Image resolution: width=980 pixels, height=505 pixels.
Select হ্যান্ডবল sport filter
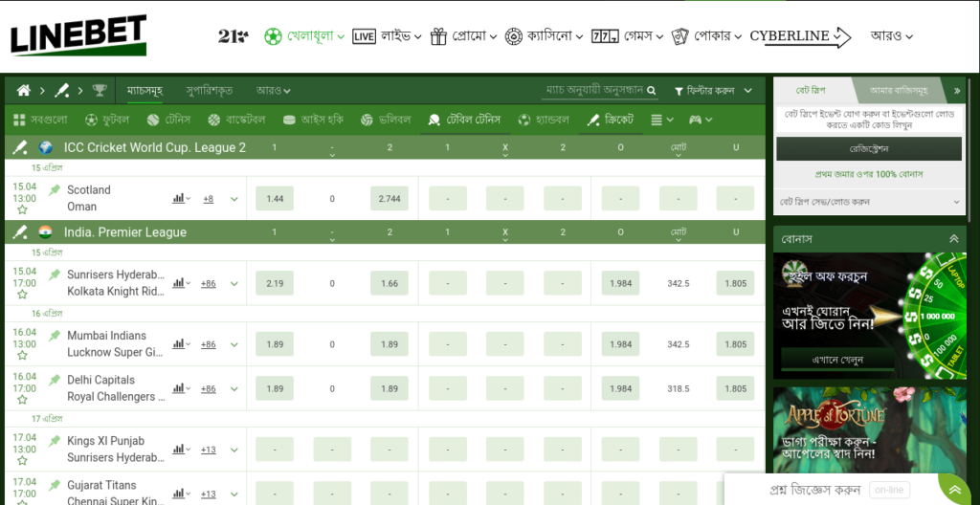(544, 120)
